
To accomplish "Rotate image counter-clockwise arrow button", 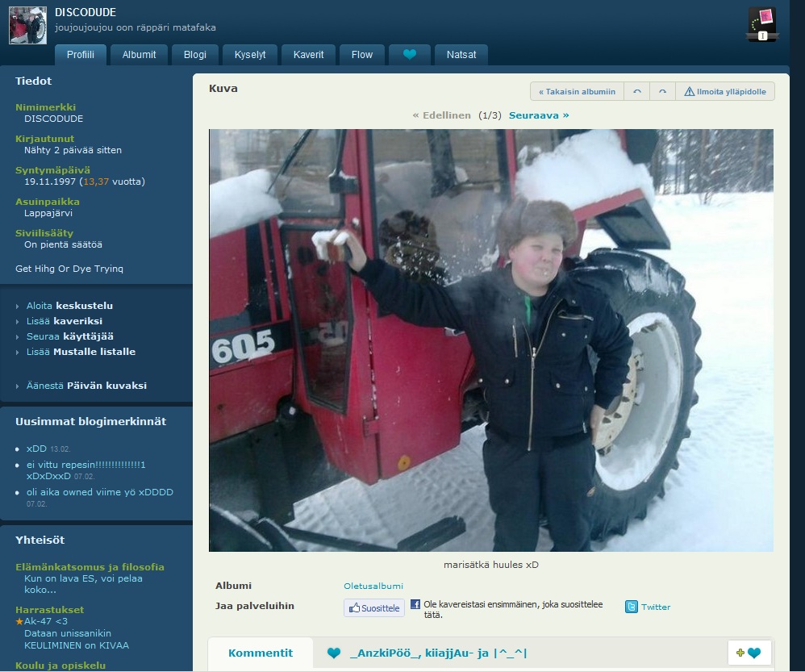I will click(637, 91).
